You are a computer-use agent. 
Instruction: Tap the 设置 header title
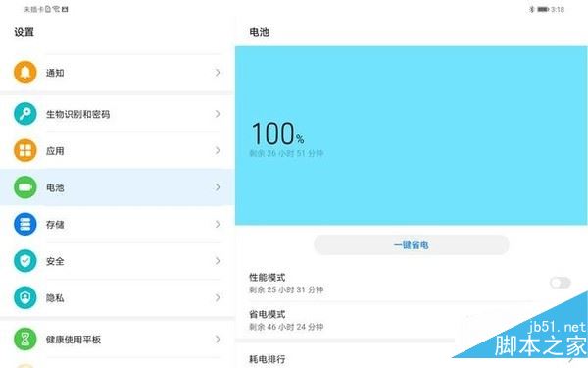pyautogui.click(x=24, y=32)
